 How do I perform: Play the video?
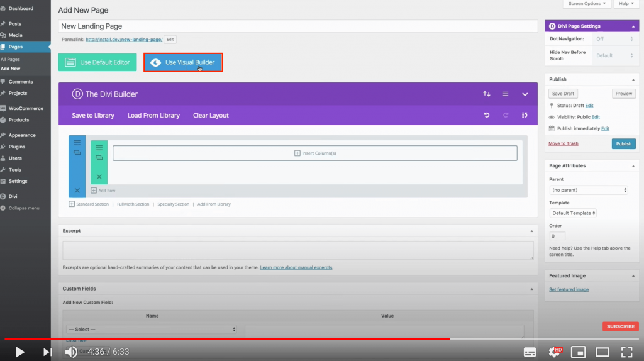coord(19,352)
